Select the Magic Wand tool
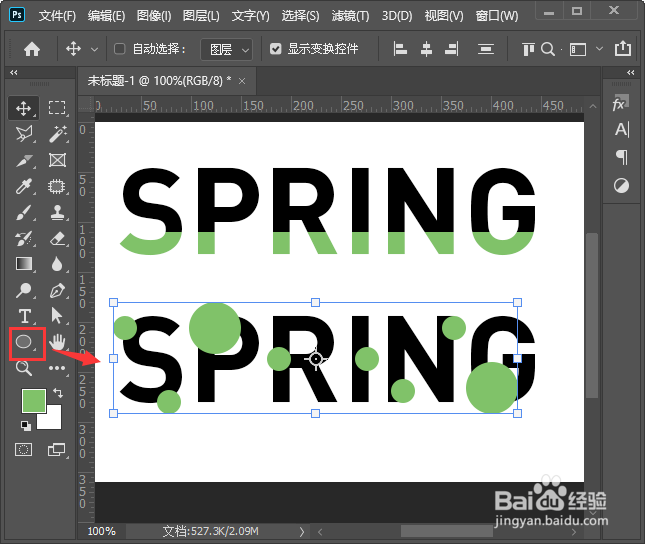Image resolution: width=645 pixels, height=544 pixels. [57, 134]
